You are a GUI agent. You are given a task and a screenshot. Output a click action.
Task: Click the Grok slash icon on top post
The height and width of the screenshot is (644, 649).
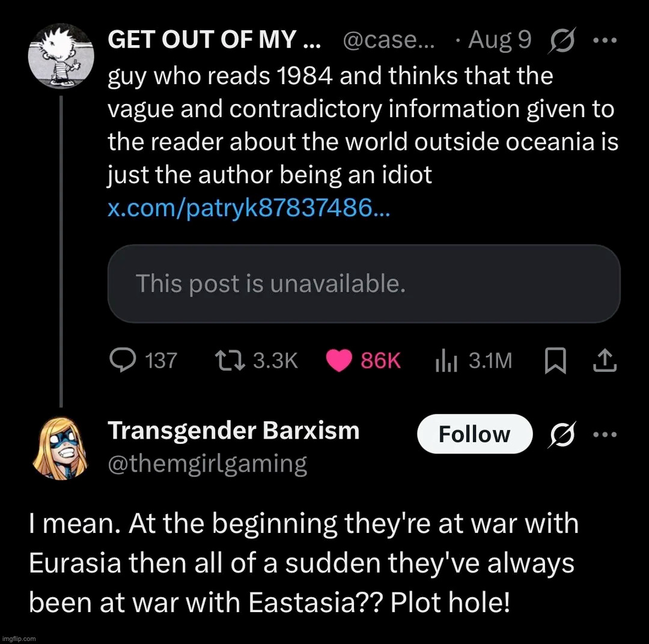561,41
